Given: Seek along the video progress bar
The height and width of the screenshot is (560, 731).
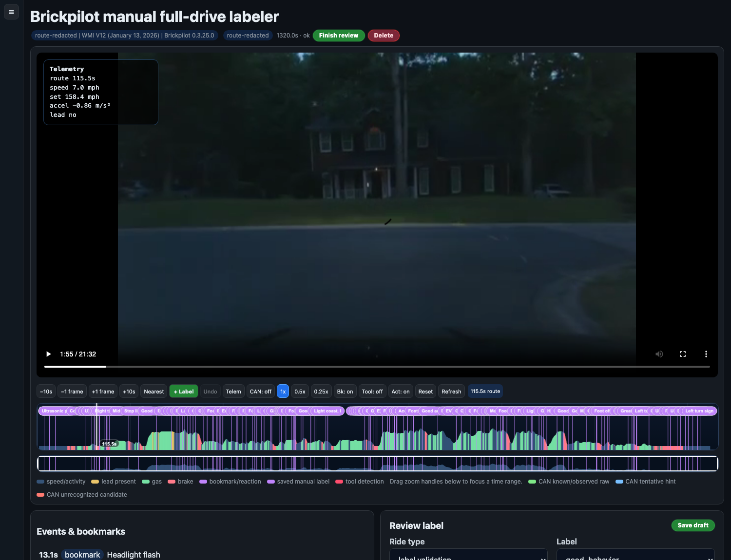Looking at the screenshot, I should pos(377,366).
